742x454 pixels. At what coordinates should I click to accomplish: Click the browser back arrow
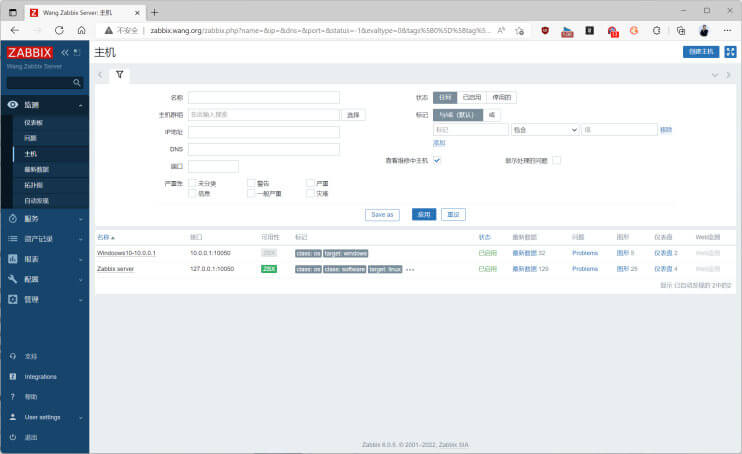click(x=15, y=30)
